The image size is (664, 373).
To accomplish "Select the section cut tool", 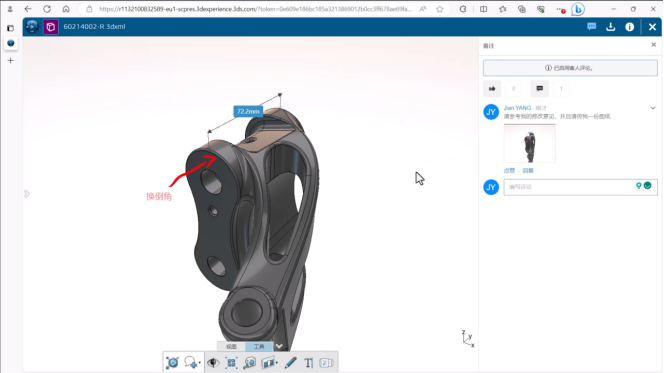I will pyautogui.click(x=268, y=363).
